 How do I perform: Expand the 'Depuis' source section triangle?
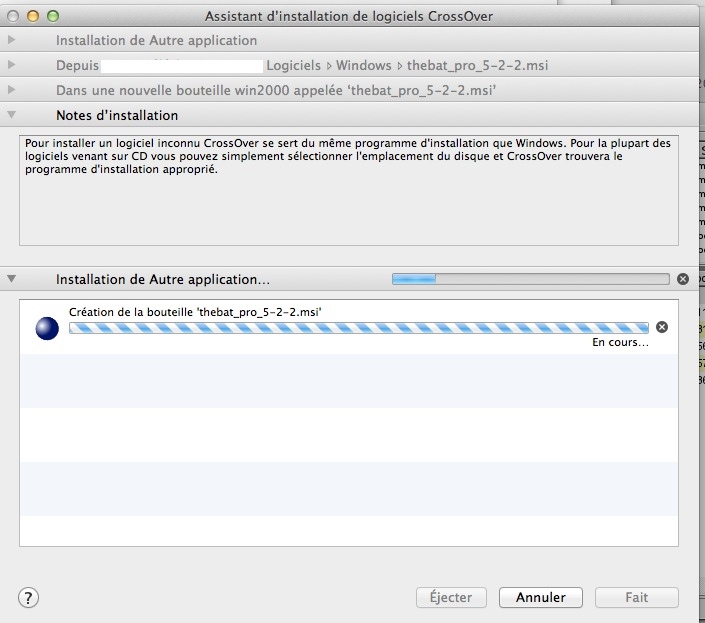click(12, 65)
